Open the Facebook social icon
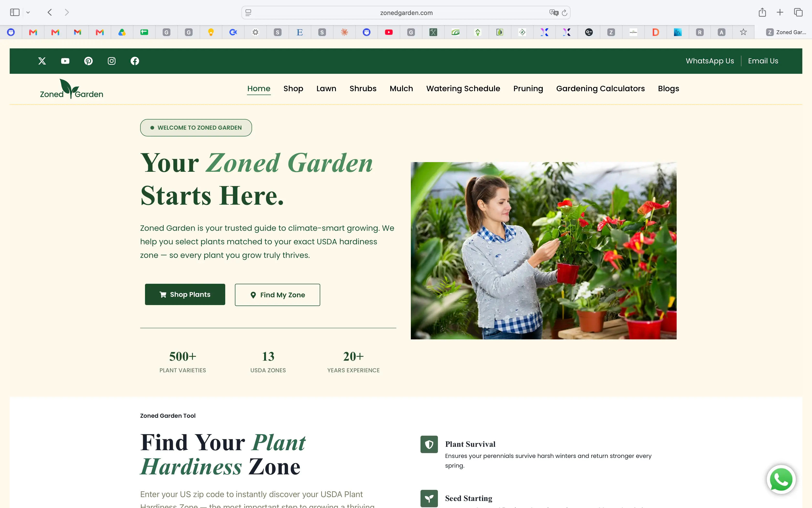 135,61
